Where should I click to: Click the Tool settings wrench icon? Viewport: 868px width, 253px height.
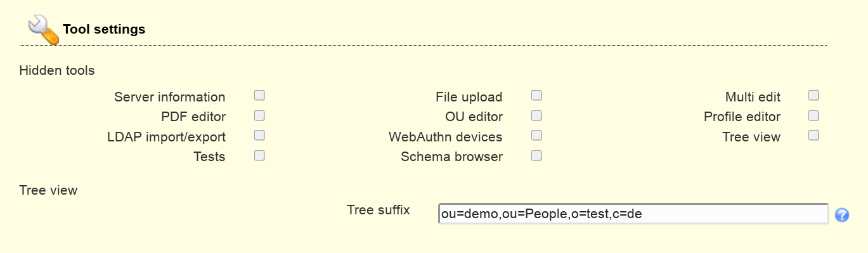click(x=44, y=30)
